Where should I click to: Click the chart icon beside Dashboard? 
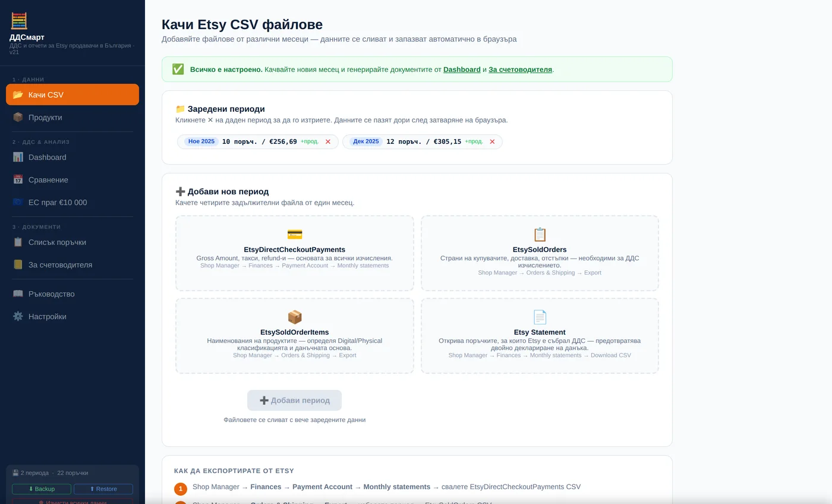[x=18, y=157]
